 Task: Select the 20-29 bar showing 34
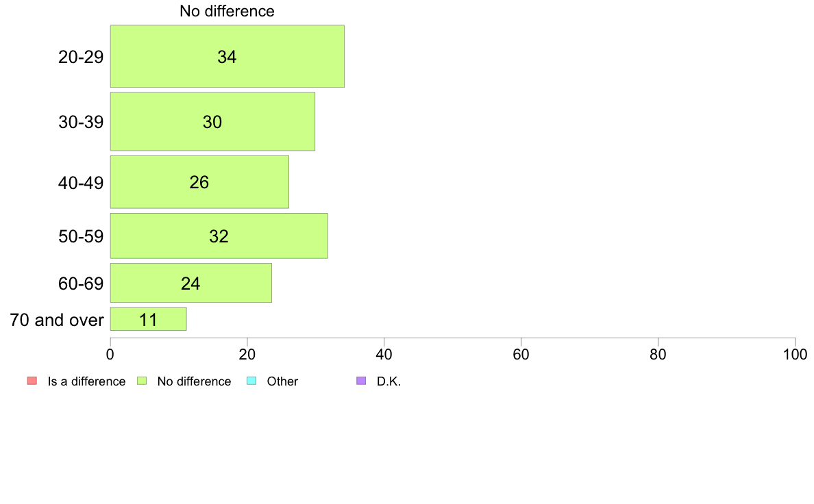pos(227,56)
